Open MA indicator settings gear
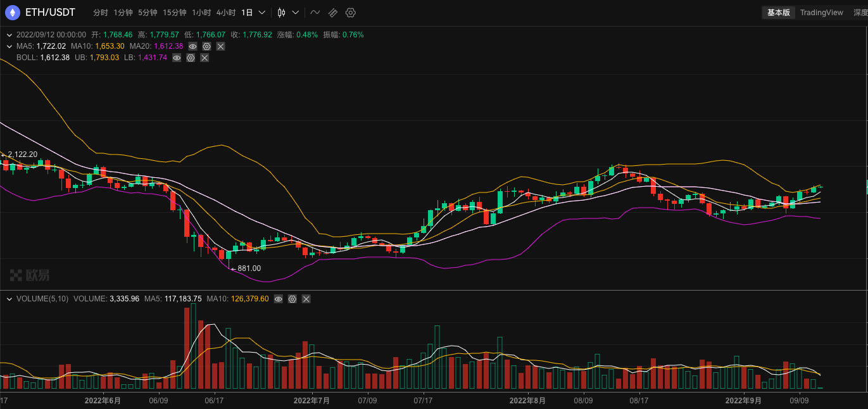This screenshot has height=409, width=868. 206,46
